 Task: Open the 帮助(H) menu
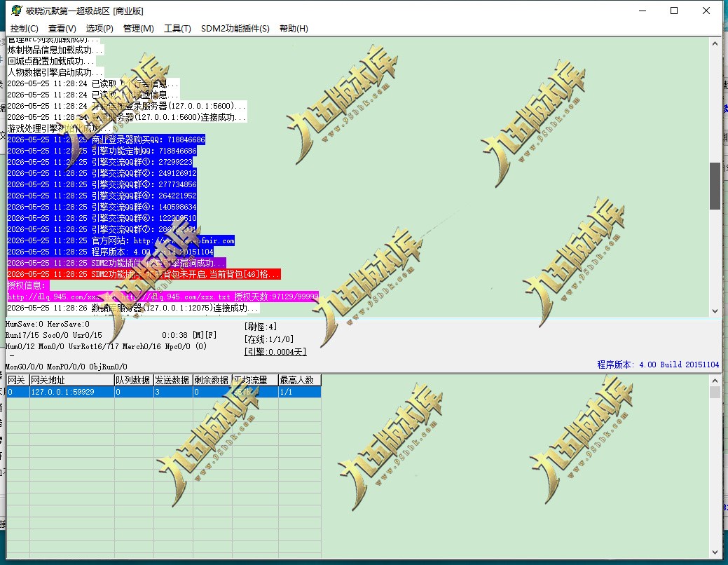click(x=294, y=28)
